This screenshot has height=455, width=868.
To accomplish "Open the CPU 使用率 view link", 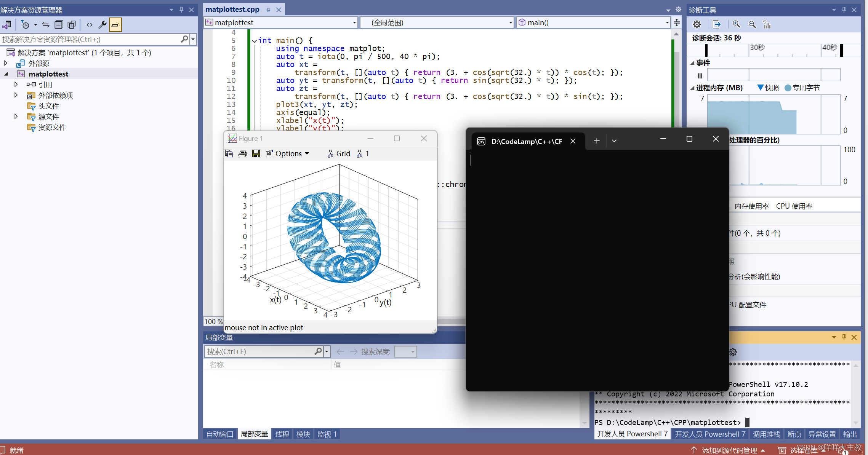I will [794, 206].
